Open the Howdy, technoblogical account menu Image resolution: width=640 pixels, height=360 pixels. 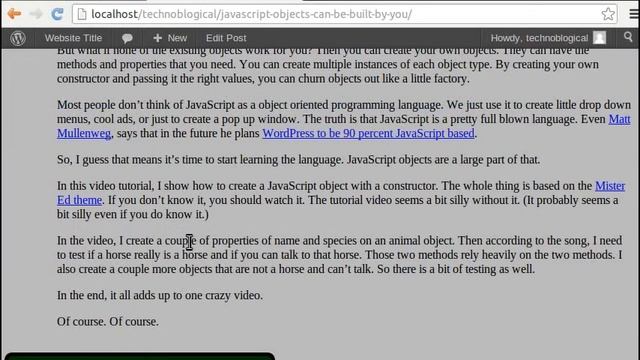click(x=548, y=38)
